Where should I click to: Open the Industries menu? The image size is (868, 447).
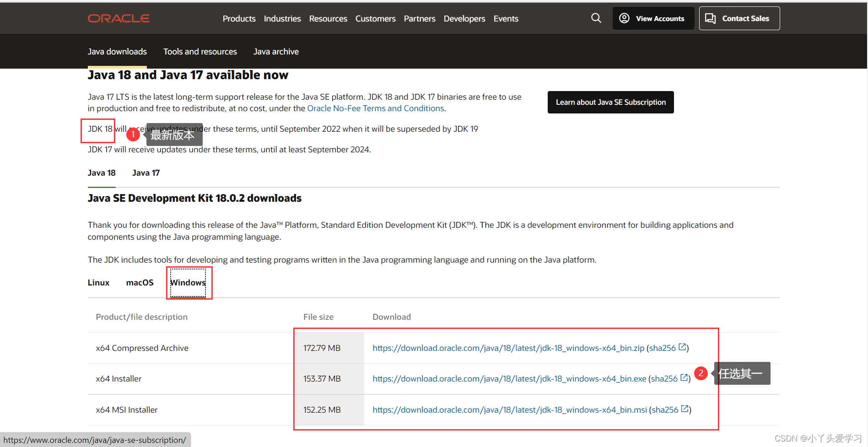pyautogui.click(x=282, y=19)
